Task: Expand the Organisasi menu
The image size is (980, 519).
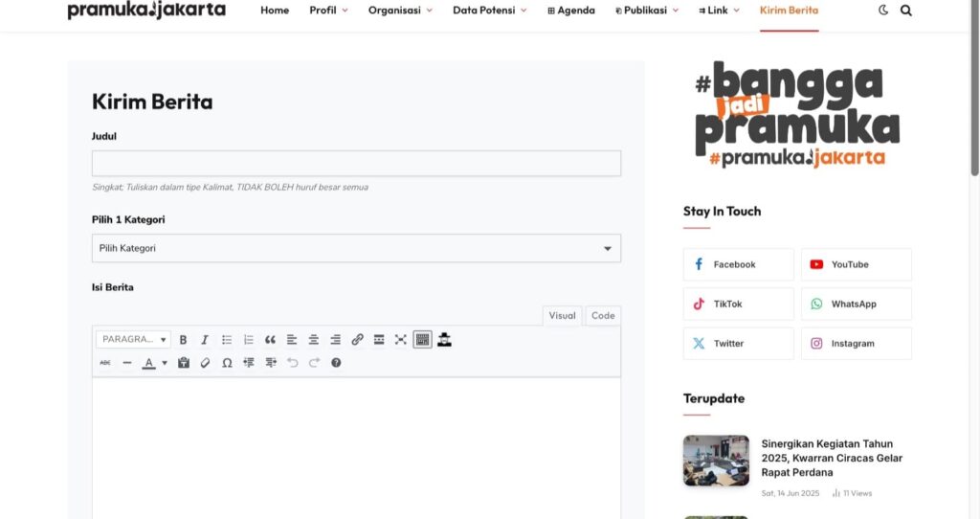Action: (400, 10)
